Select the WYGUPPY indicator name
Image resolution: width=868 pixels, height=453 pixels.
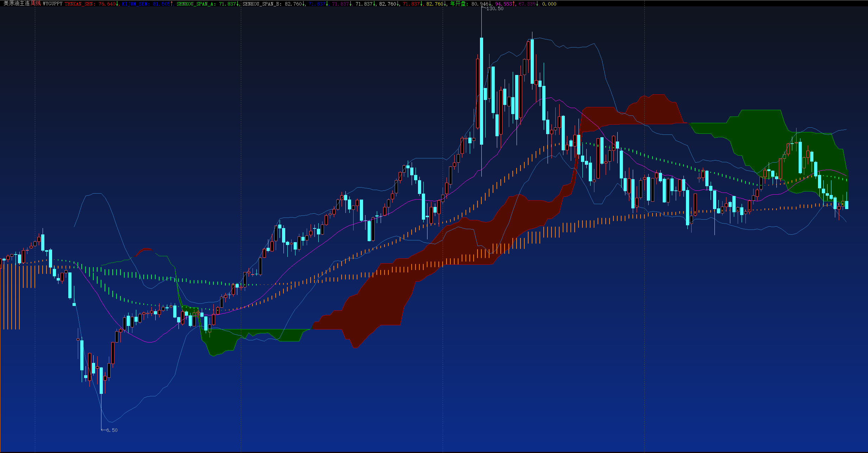52,4
